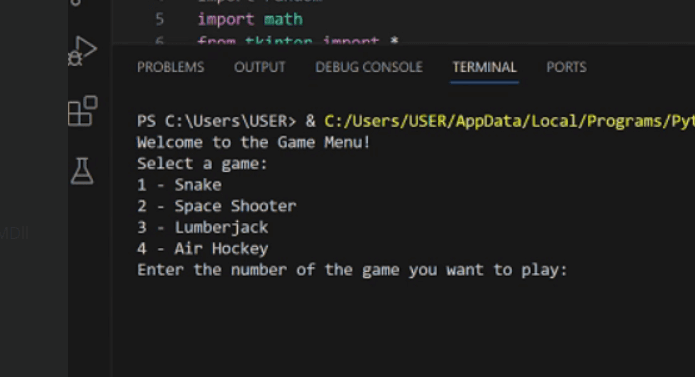The width and height of the screenshot is (695, 377).
Task: Click 'Welcome to the Game Menu!' line
Action: pos(254,143)
